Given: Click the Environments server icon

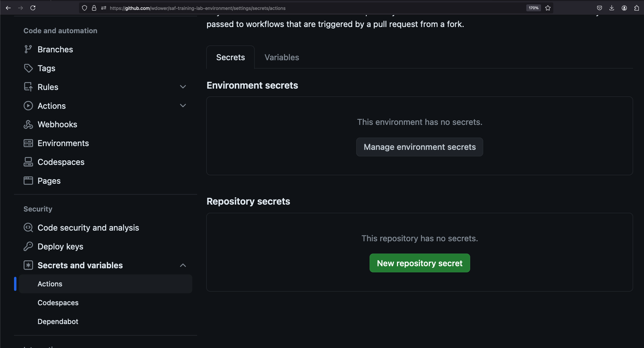Looking at the screenshot, I should (28, 143).
